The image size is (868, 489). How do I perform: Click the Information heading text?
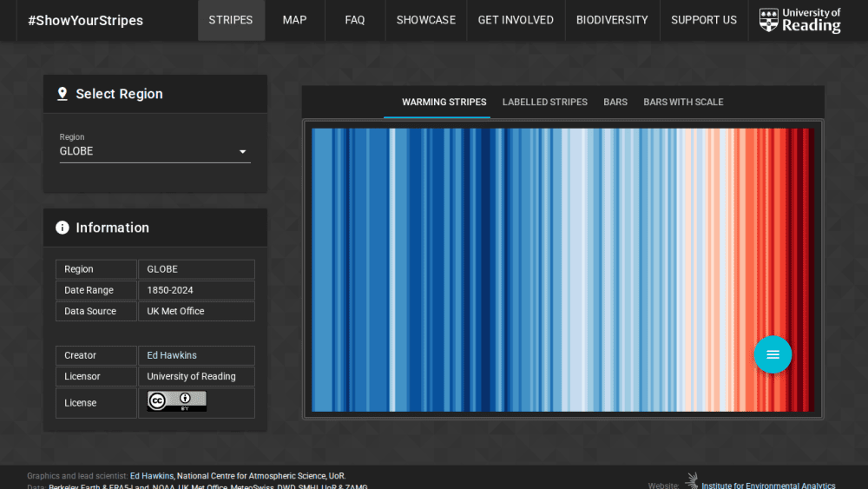[x=112, y=228]
